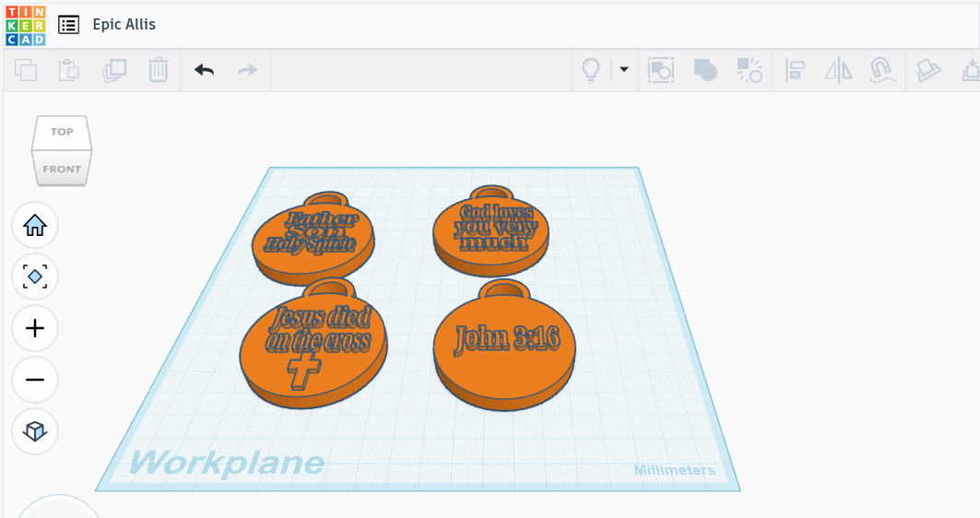
Task: Zoom in with the plus button
Action: click(x=35, y=328)
